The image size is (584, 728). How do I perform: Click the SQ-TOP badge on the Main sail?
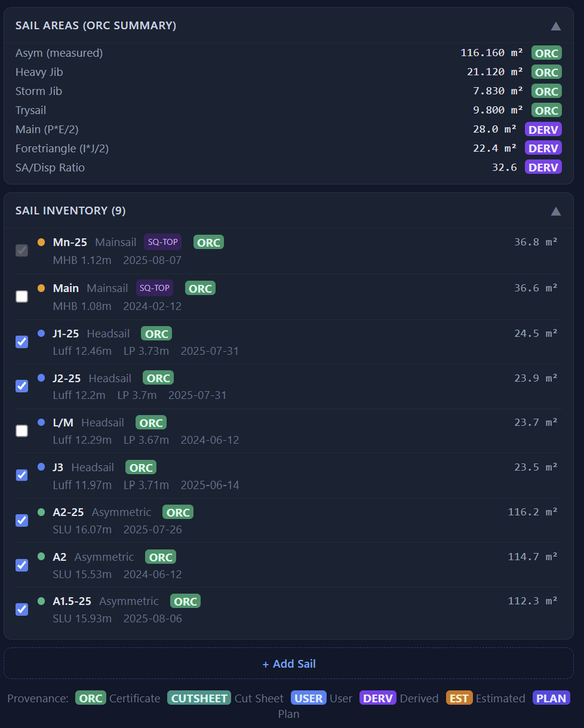154,288
